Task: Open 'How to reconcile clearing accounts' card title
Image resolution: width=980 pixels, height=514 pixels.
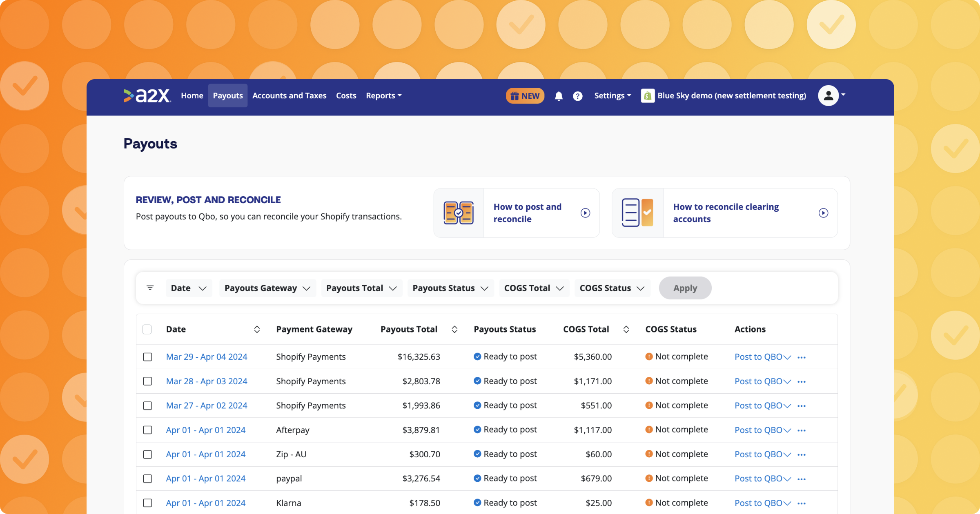Action: tap(726, 213)
